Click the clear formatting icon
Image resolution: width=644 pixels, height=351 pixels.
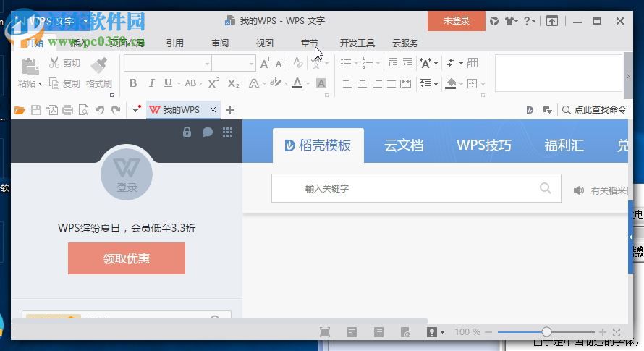pyautogui.click(x=298, y=63)
